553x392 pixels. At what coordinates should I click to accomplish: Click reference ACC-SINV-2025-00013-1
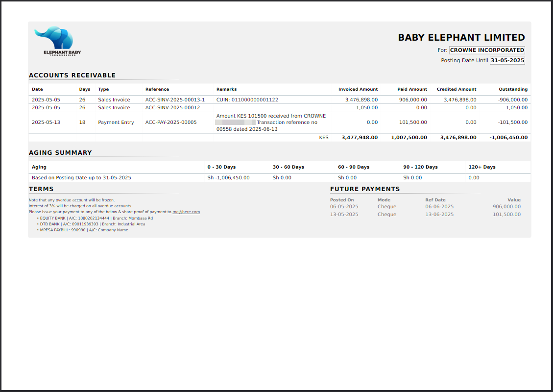[x=175, y=100]
